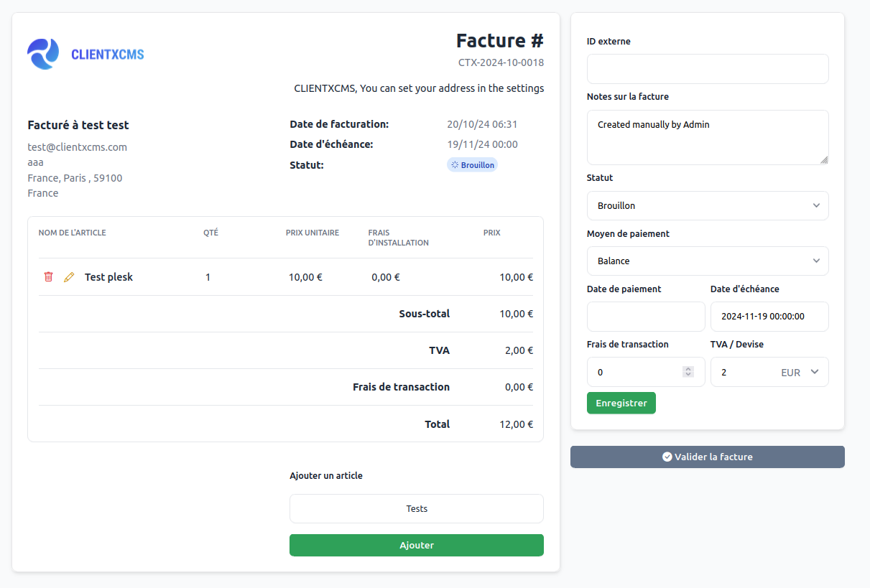Click the Date d'échéance input field
870x588 pixels.
coord(769,317)
